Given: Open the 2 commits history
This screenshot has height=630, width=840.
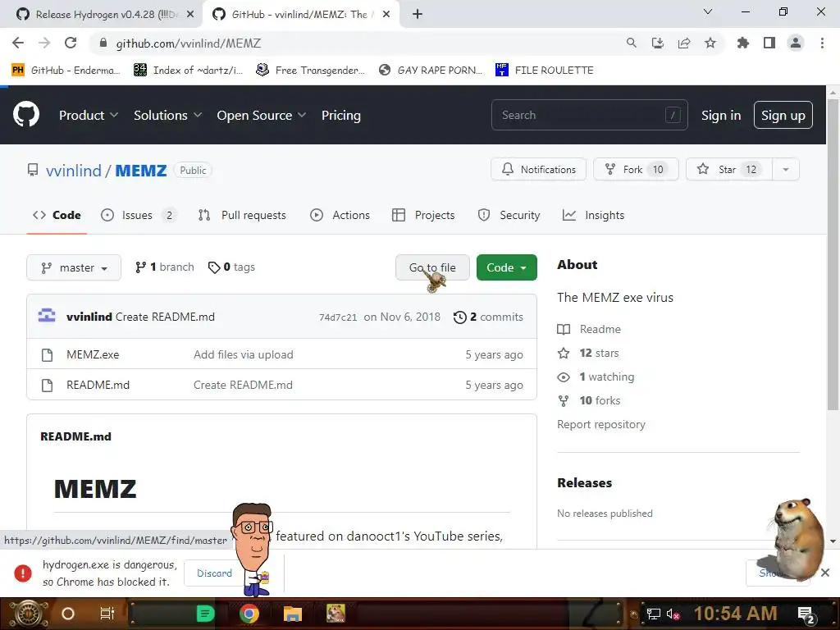Looking at the screenshot, I should point(488,317).
